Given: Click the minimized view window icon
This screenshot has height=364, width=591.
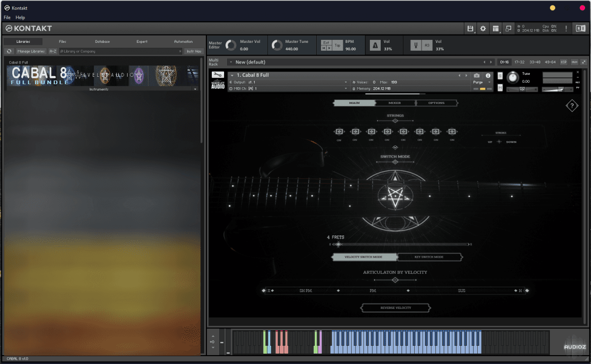Looking at the screenshot, I should [509, 29].
